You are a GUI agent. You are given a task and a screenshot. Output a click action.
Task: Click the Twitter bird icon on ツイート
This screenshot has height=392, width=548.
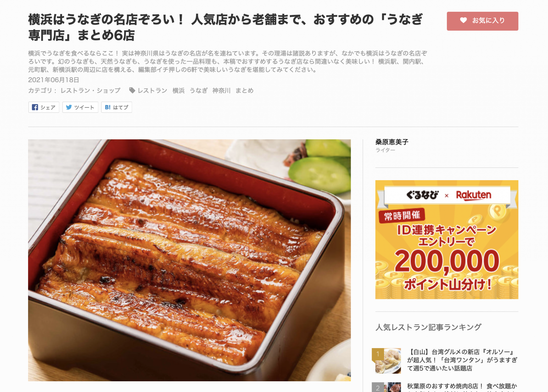[69, 107]
